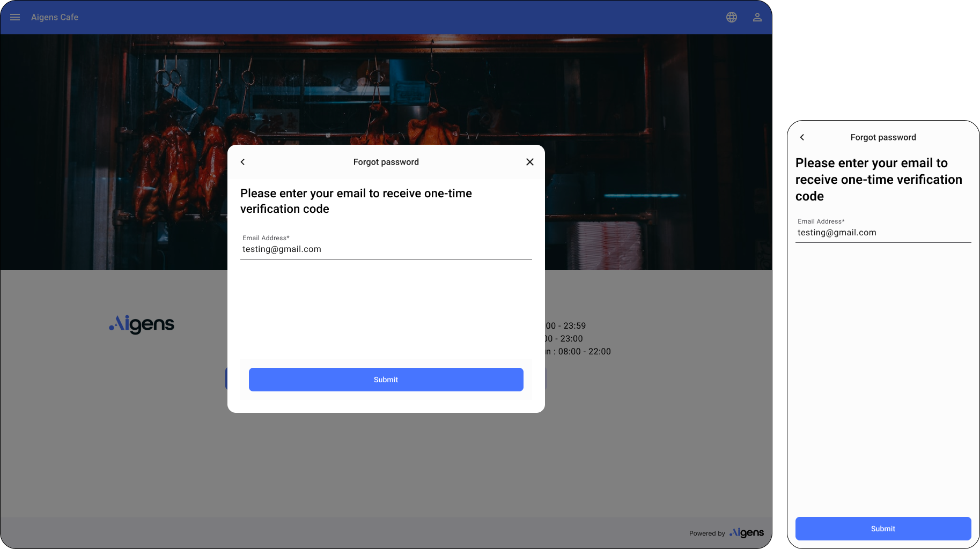This screenshot has width=980, height=549.
Task: Click the Forgot password mobile title
Action: click(x=883, y=137)
